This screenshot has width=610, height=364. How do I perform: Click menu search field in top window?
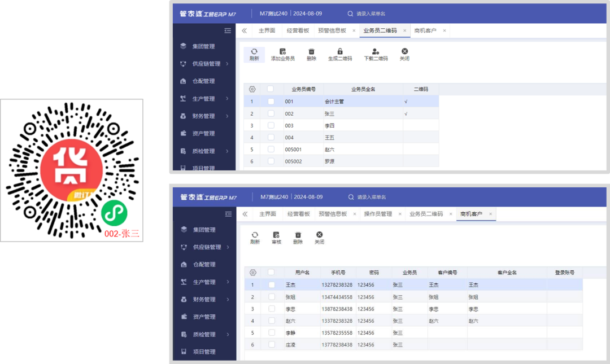coord(371,14)
